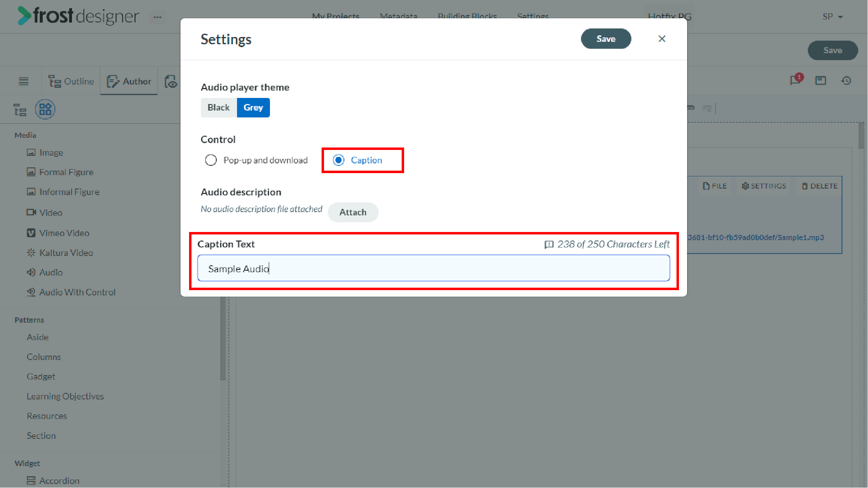Select the Informal Figure media block
Image resolution: width=868 pixels, height=488 pixels.
pyautogui.click(x=63, y=192)
